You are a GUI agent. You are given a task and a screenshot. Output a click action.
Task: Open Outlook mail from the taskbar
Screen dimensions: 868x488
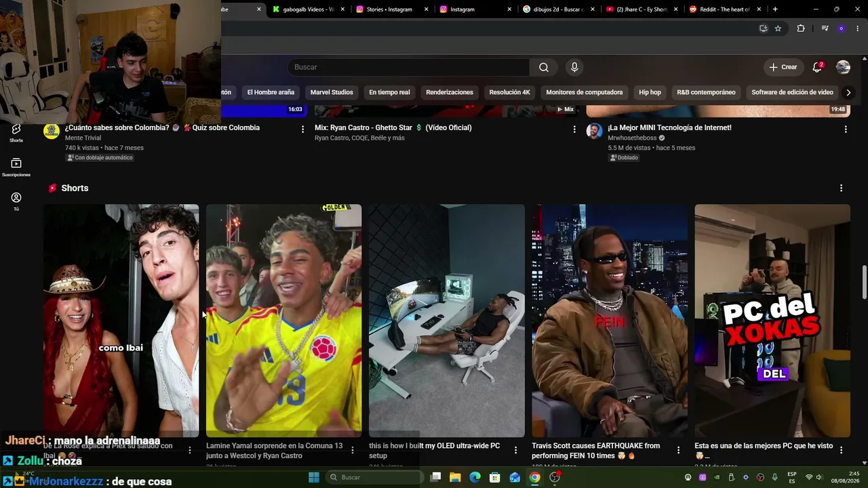pos(515,477)
